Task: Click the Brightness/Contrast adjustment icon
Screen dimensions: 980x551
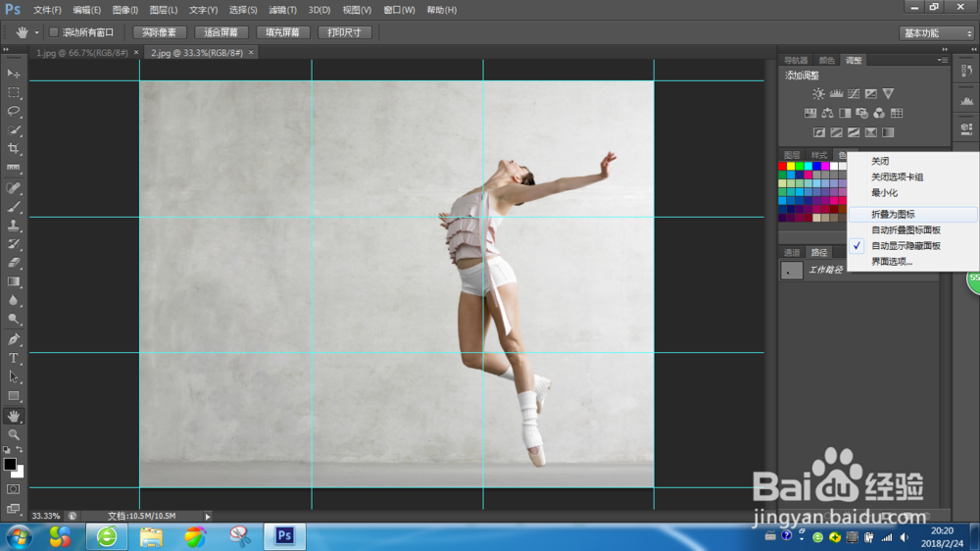Action: [x=818, y=93]
